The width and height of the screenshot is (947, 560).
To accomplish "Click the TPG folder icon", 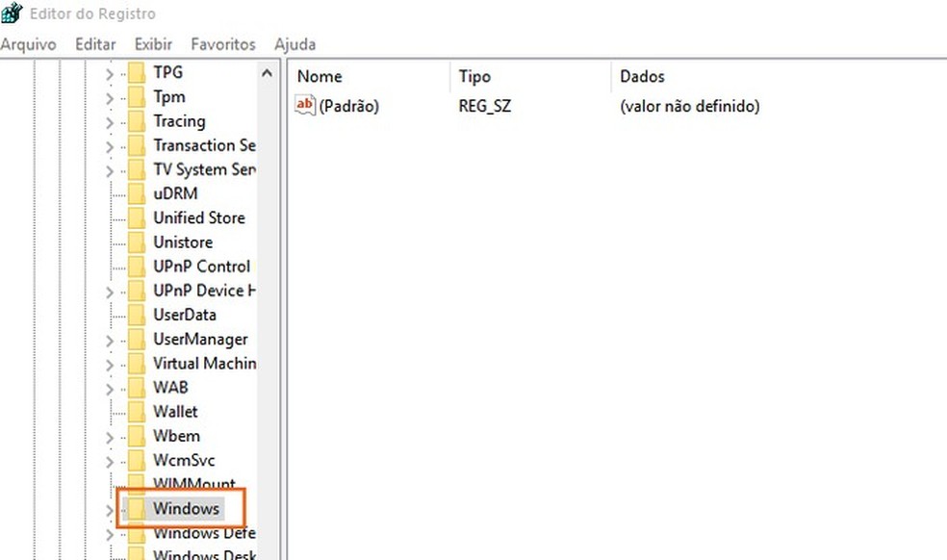I will click(x=137, y=72).
